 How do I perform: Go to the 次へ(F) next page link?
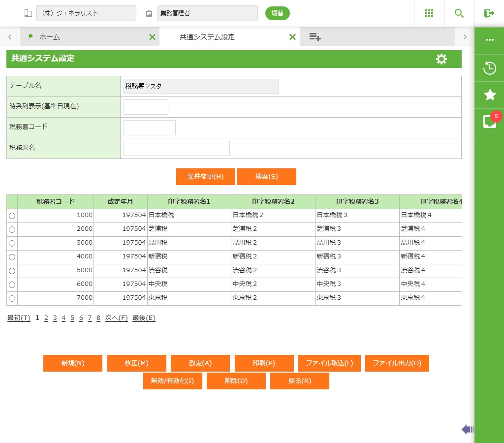[x=116, y=318]
